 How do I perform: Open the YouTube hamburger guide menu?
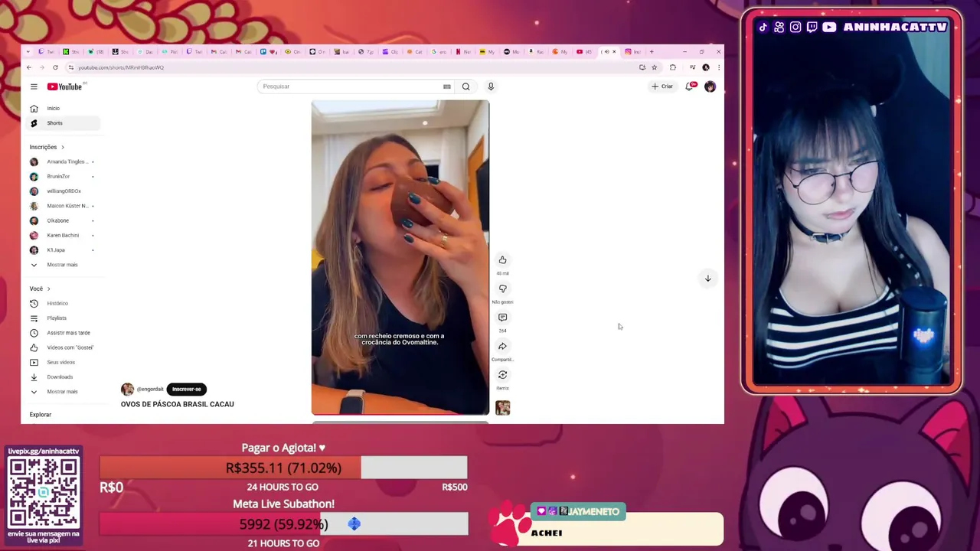(x=34, y=86)
